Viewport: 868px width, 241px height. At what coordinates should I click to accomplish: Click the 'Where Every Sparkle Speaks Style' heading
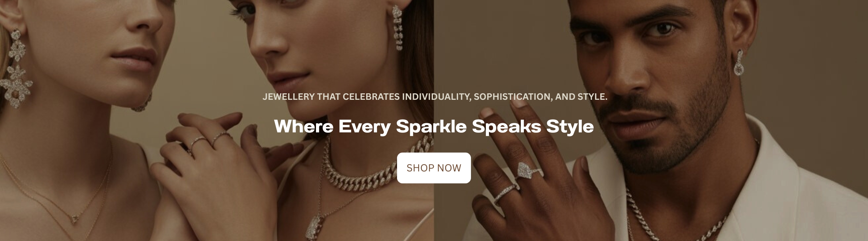(x=434, y=126)
